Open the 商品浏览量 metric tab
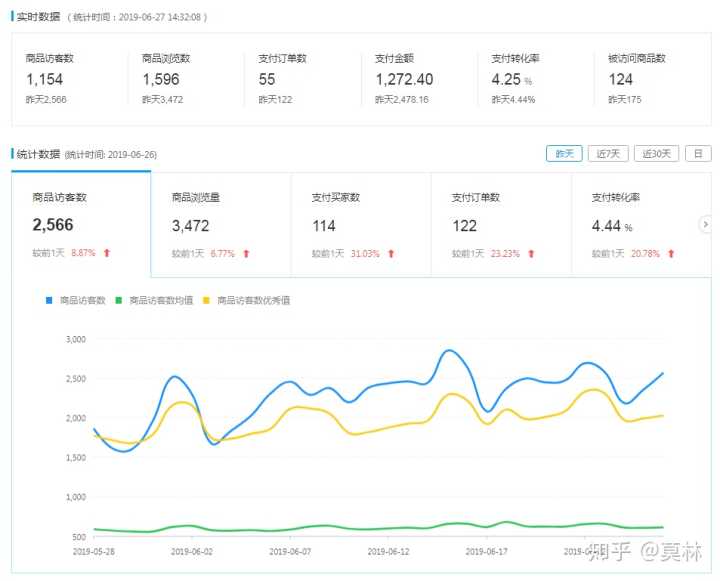 coord(220,224)
